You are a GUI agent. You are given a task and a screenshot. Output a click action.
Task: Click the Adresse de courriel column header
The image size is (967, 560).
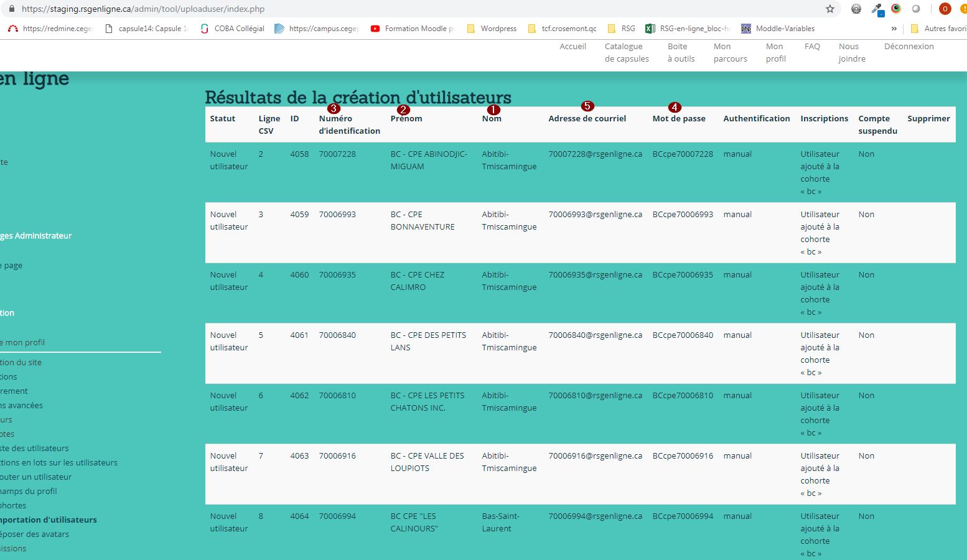point(587,119)
